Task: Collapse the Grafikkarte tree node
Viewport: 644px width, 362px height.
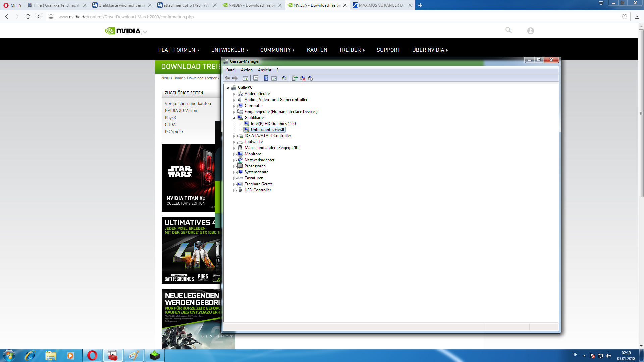Action: point(234,118)
